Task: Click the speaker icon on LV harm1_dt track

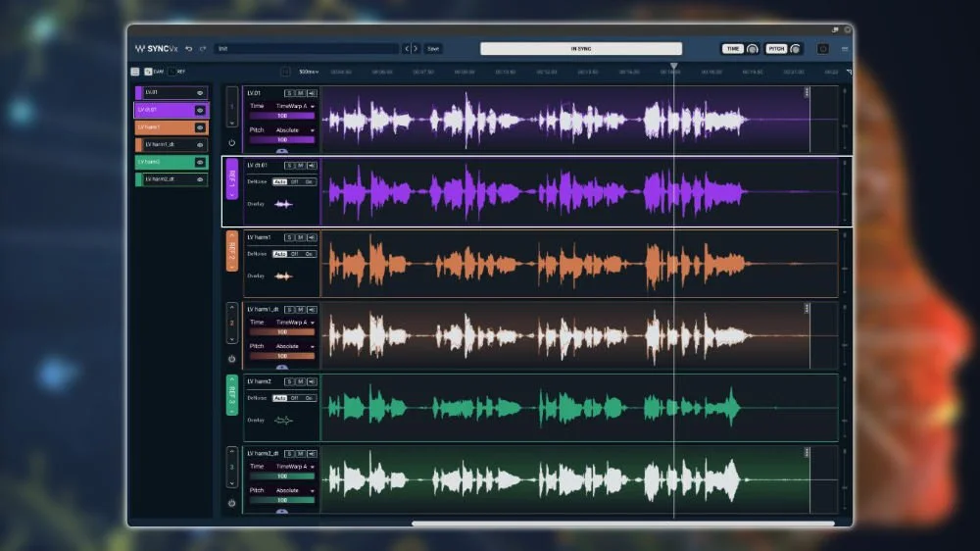Action: coord(312,310)
